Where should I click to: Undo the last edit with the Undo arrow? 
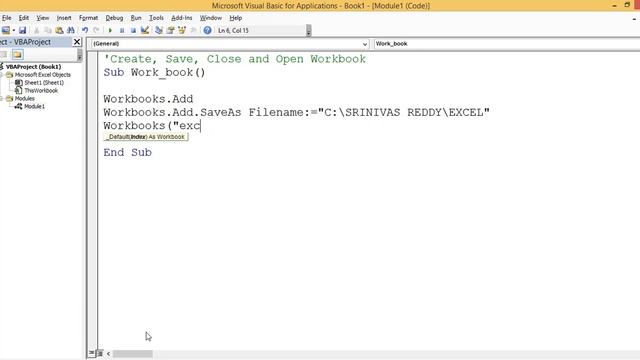(85, 30)
